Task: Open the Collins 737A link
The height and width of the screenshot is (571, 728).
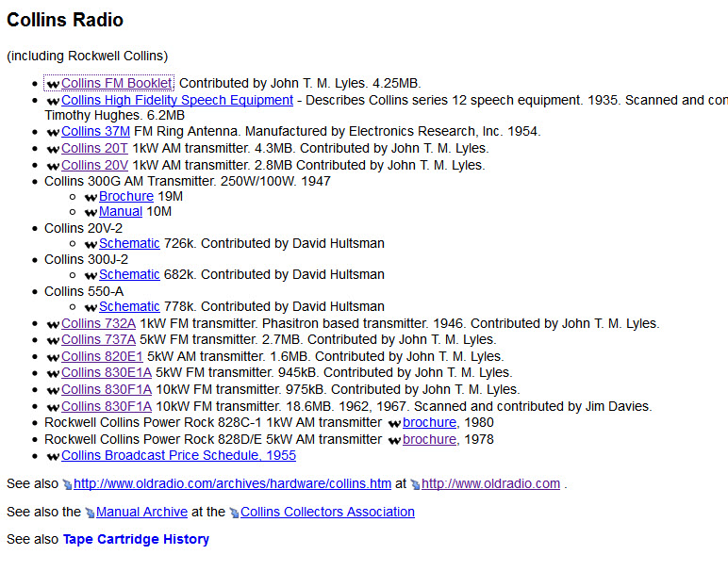Action: (98, 339)
